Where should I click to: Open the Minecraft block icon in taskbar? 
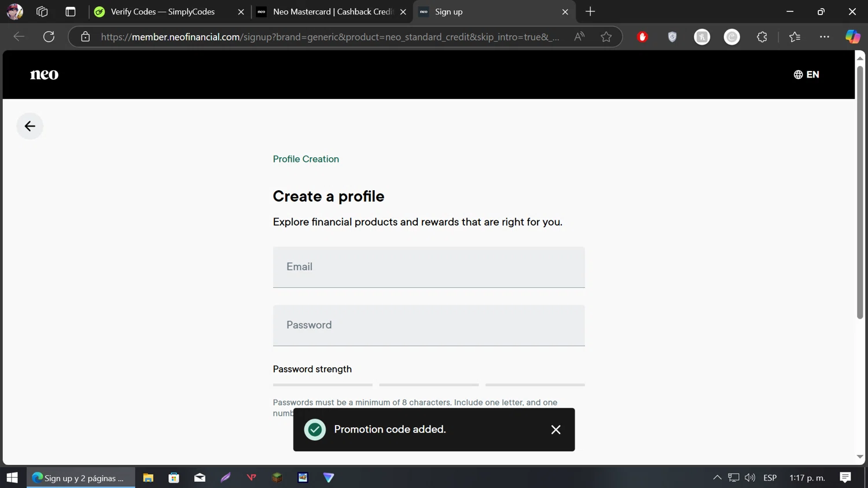pyautogui.click(x=277, y=478)
